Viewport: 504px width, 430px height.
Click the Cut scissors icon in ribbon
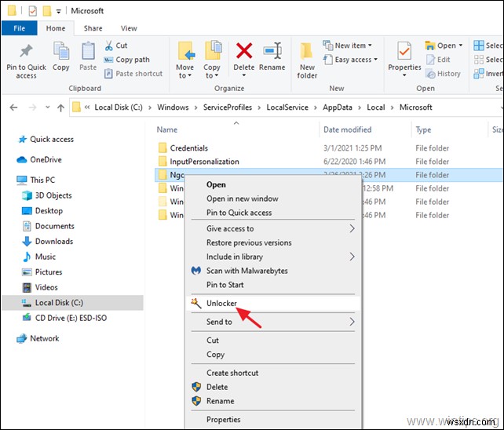point(109,46)
